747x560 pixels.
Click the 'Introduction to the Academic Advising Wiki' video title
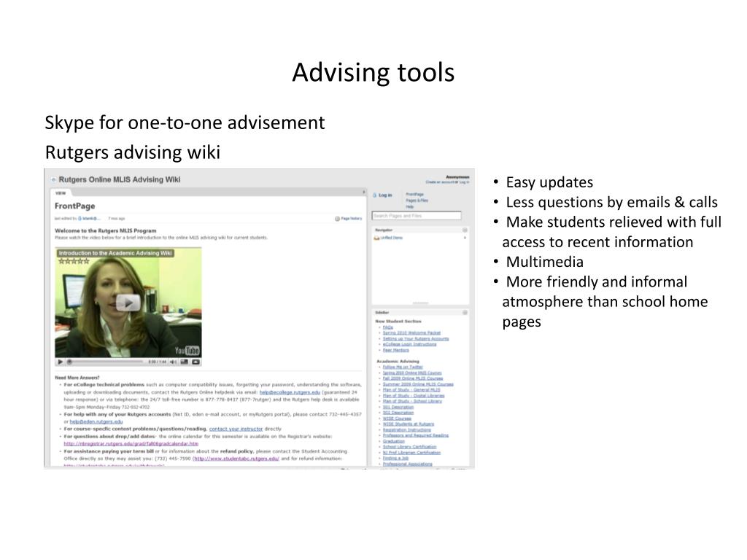click(115, 253)
